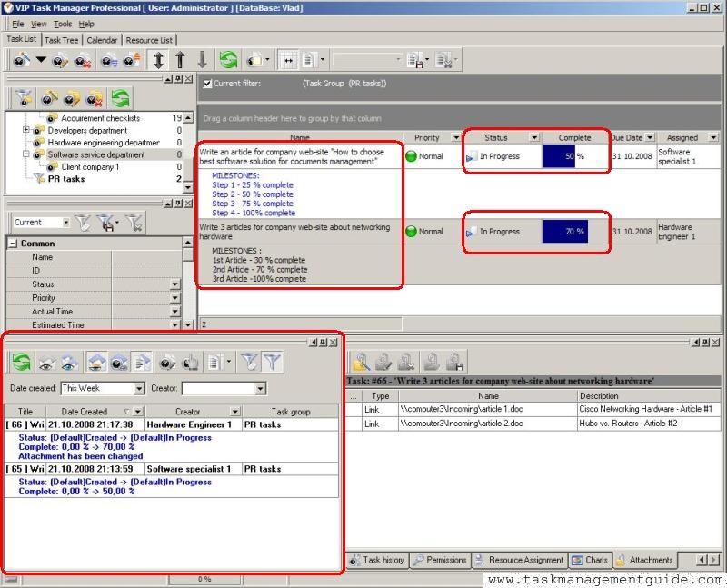Image resolution: width=727 pixels, height=588 pixels.
Task: Click the 70 % complete progress bar
Action: [x=574, y=232]
